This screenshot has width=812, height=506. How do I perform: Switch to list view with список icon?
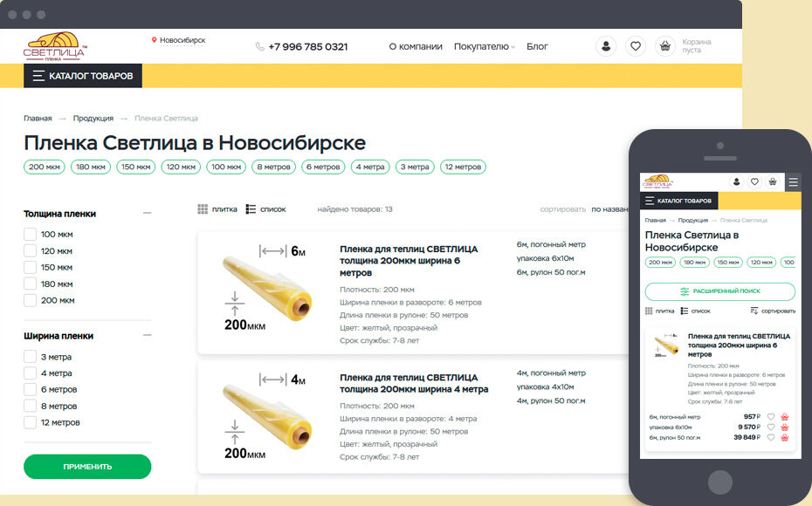tap(251, 209)
